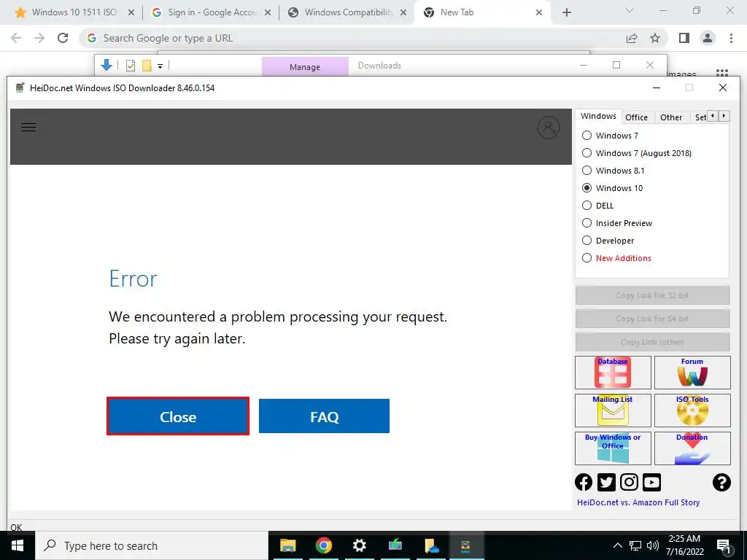Click the taskbar search box
The height and width of the screenshot is (560, 747).
click(152, 545)
